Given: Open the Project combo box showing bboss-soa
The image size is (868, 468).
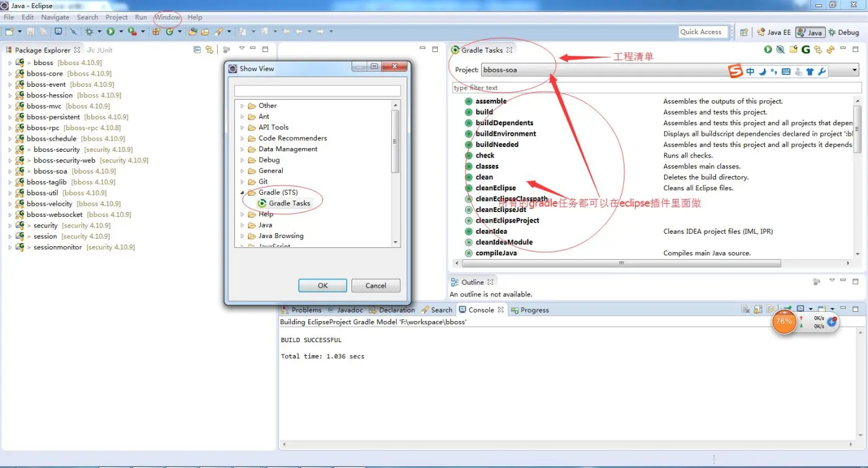Looking at the screenshot, I should tap(671, 70).
